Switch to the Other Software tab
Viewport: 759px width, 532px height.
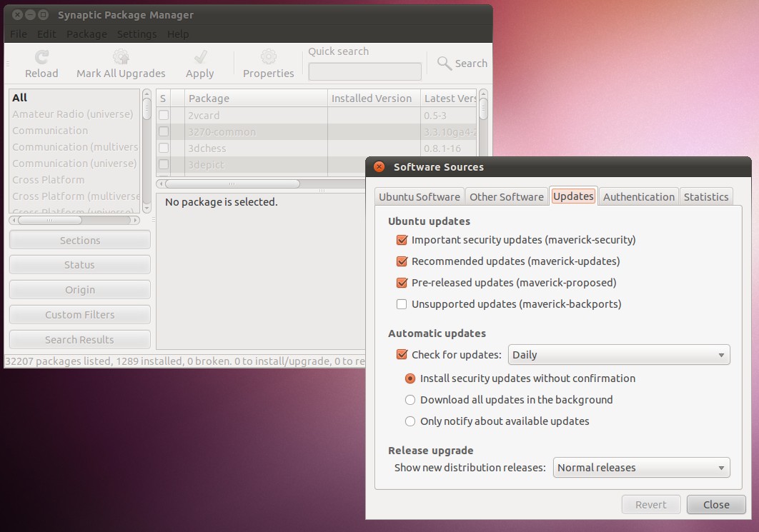(x=506, y=197)
